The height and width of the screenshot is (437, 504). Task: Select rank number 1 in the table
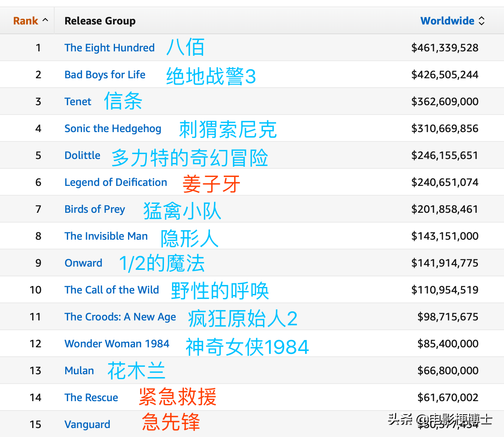point(38,48)
